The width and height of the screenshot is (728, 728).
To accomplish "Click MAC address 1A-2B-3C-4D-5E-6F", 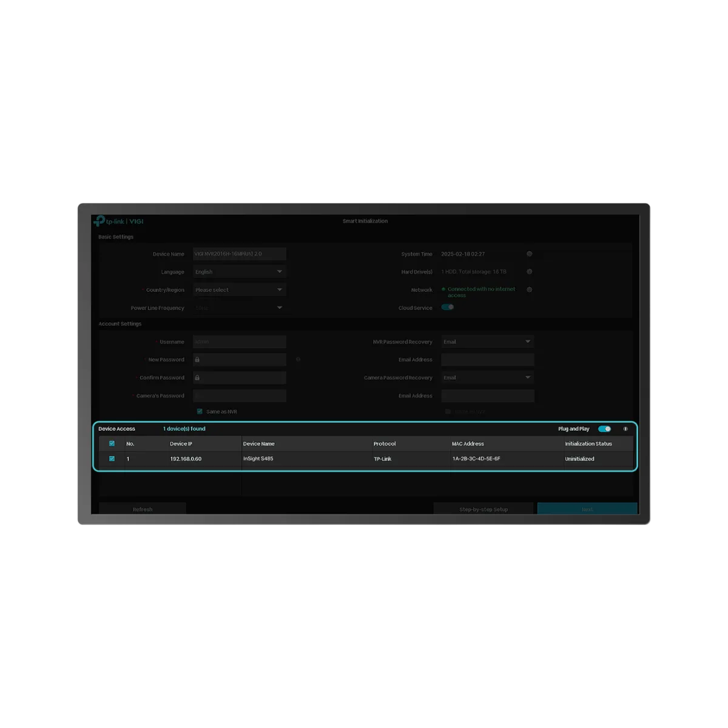I will coord(476,459).
